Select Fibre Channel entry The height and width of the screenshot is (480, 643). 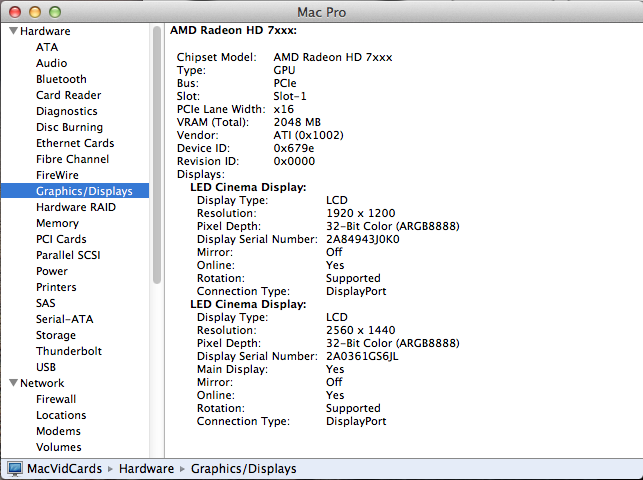tap(72, 159)
